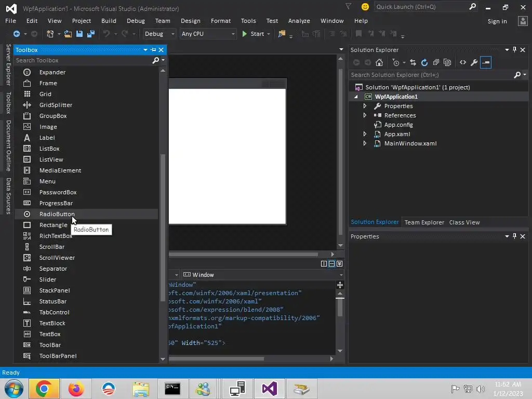Viewport: 532px width, 399px height.
Task: Click Show All Files icon
Action: click(447, 62)
